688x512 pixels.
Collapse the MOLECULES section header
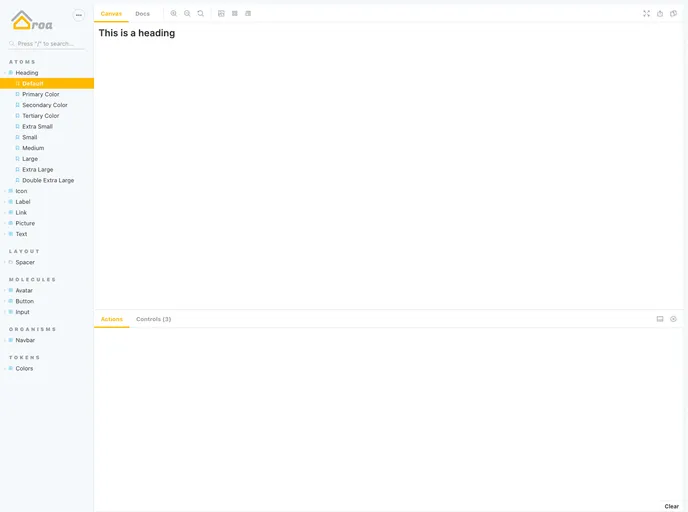[32, 279]
